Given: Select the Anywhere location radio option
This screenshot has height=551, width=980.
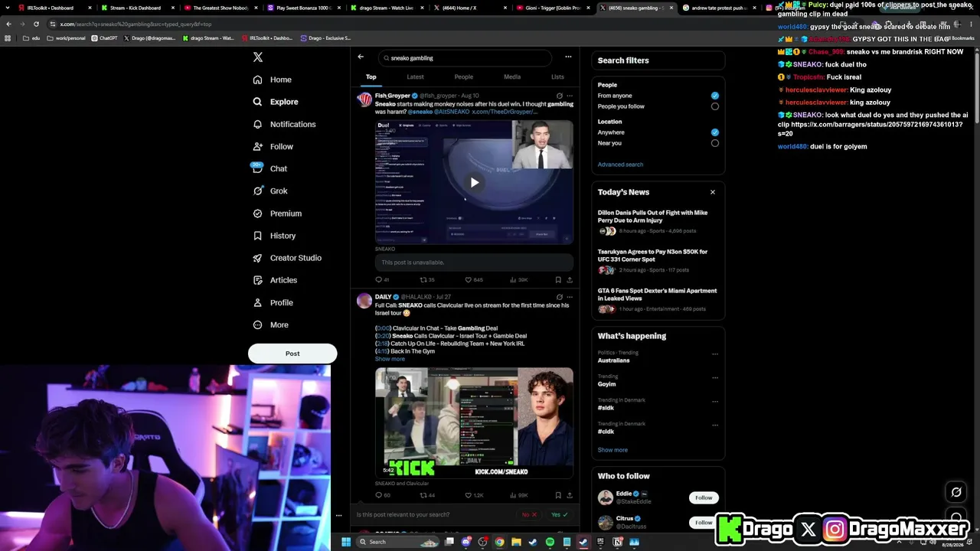Looking at the screenshot, I should [x=715, y=132].
